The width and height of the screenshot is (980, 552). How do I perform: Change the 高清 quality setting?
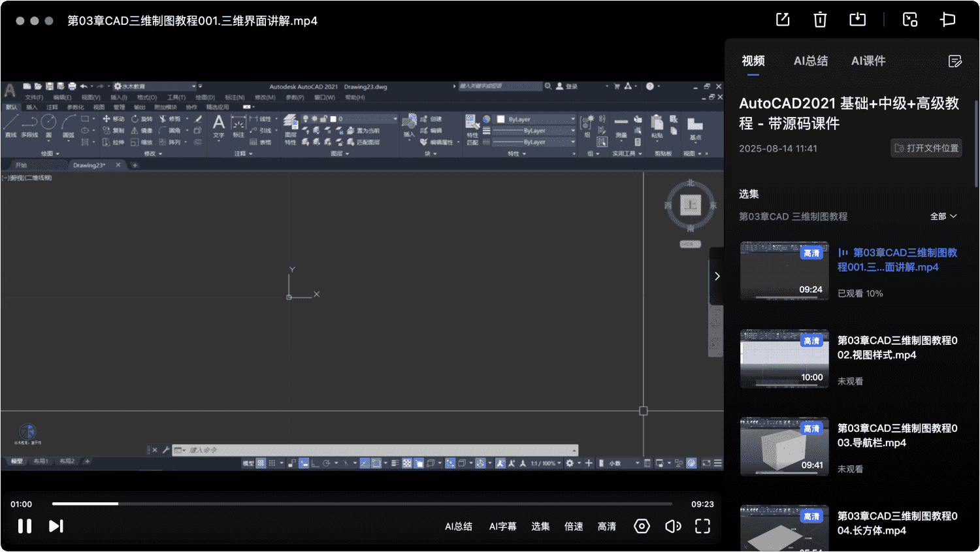tap(607, 527)
